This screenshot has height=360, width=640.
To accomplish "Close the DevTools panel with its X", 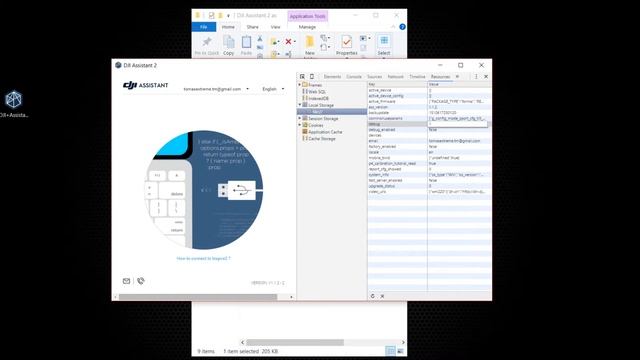I will pyautogui.click(x=486, y=76).
